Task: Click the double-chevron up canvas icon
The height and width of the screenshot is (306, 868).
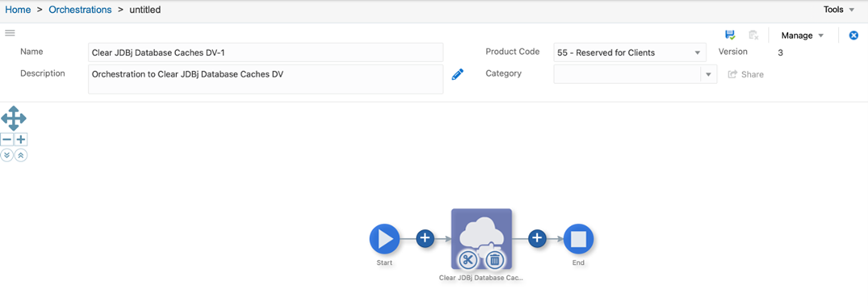Action: pos(20,155)
